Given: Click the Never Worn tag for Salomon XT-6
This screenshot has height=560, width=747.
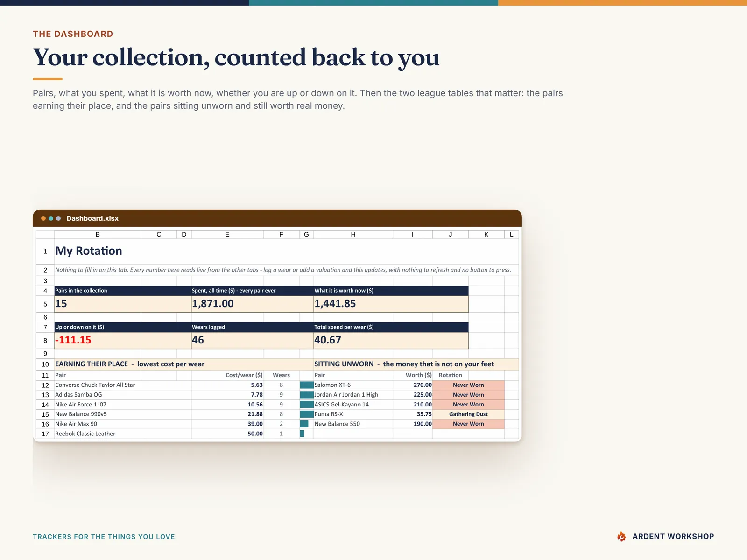Looking at the screenshot, I should pos(468,385).
